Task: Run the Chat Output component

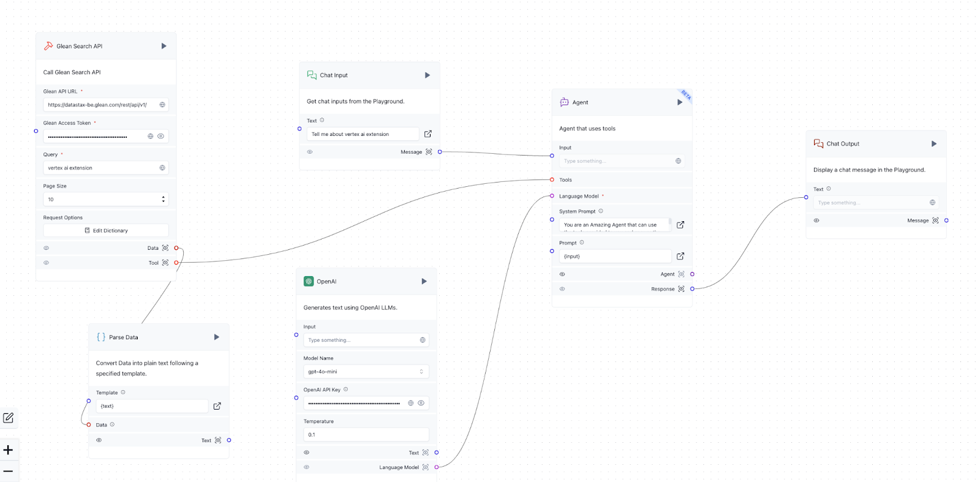Action: click(x=934, y=144)
